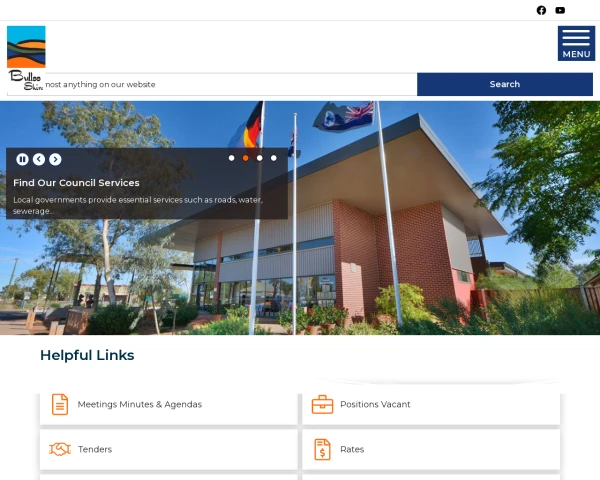The height and width of the screenshot is (480, 600).
Task: Click the Meetings Minutes document icon
Action: point(60,404)
